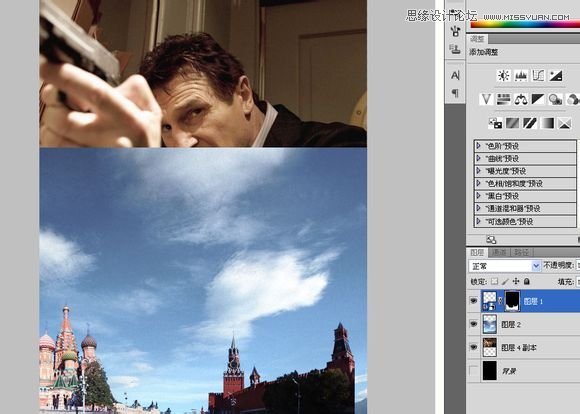Open the blend mode dropdown showing 正常

tap(505, 266)
